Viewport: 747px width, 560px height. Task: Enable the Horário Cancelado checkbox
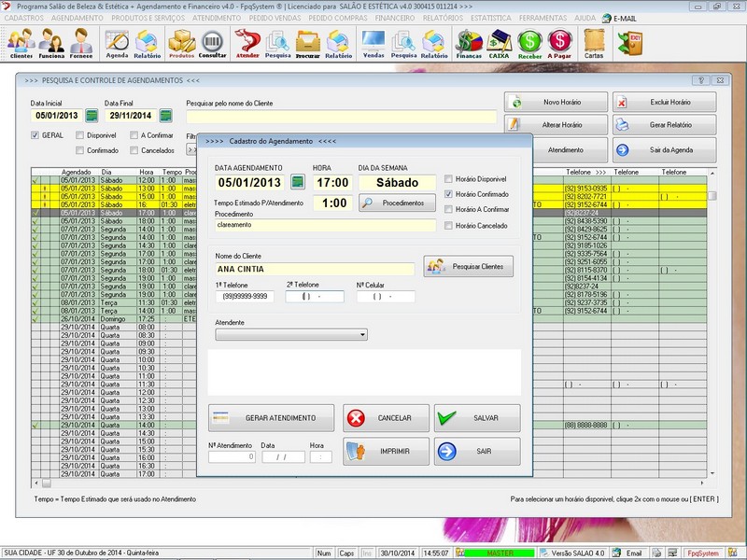tap(449, 226)
